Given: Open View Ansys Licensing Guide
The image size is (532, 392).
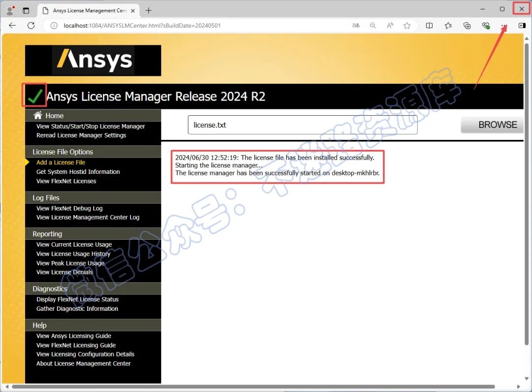Looking at the screenshot, I should (73, 336).
